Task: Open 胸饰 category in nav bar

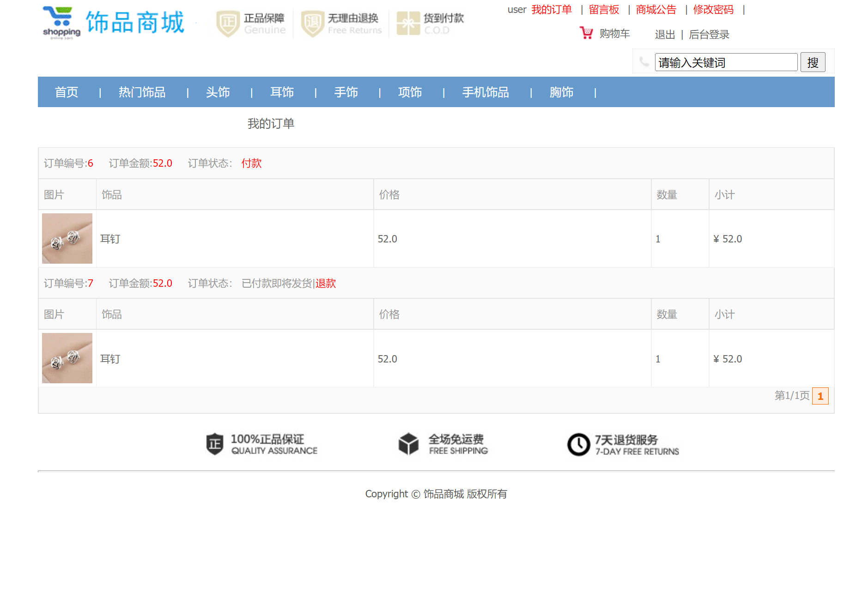Action: [x=561, y=92]
